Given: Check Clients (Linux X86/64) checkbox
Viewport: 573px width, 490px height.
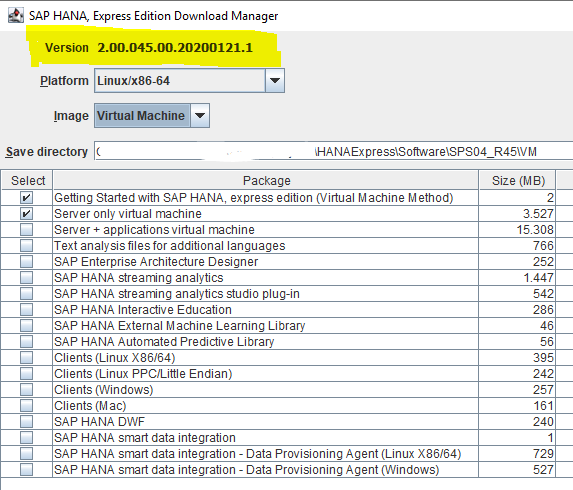Looking at the screenshot, I should click(26, 358).
